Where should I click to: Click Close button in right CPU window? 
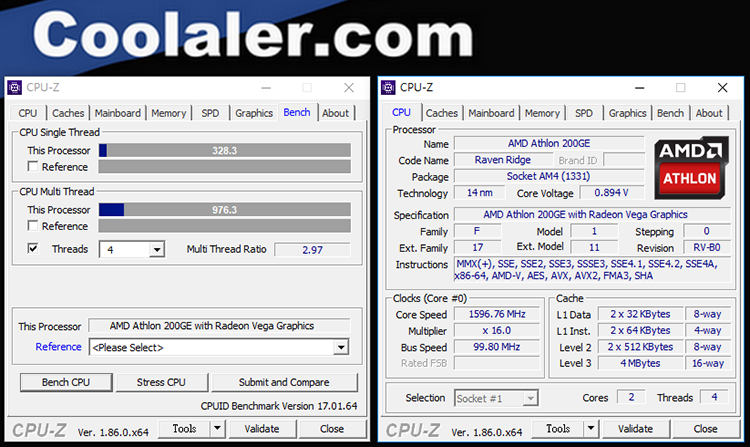click(706, 428)
